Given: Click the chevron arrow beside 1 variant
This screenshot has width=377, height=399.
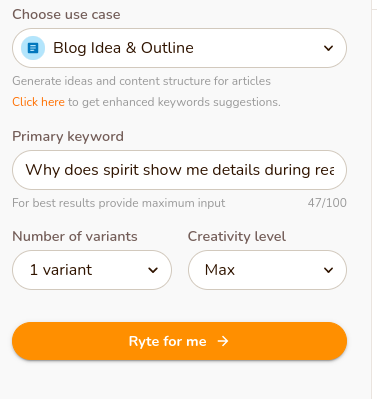Looking at the screenshot, I should pos(153,270).
